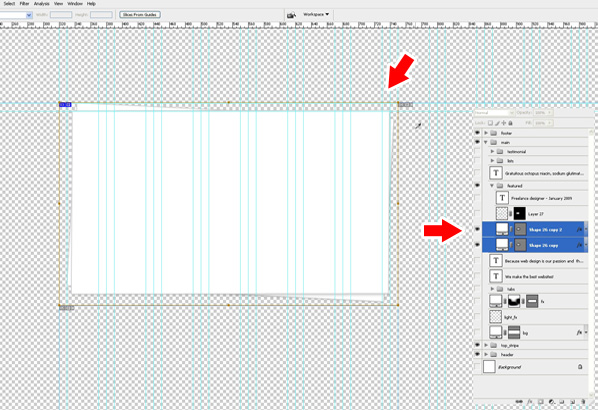
Task: Click Shape 26 copy layer thumbnail
Action: tap(502, 245)
